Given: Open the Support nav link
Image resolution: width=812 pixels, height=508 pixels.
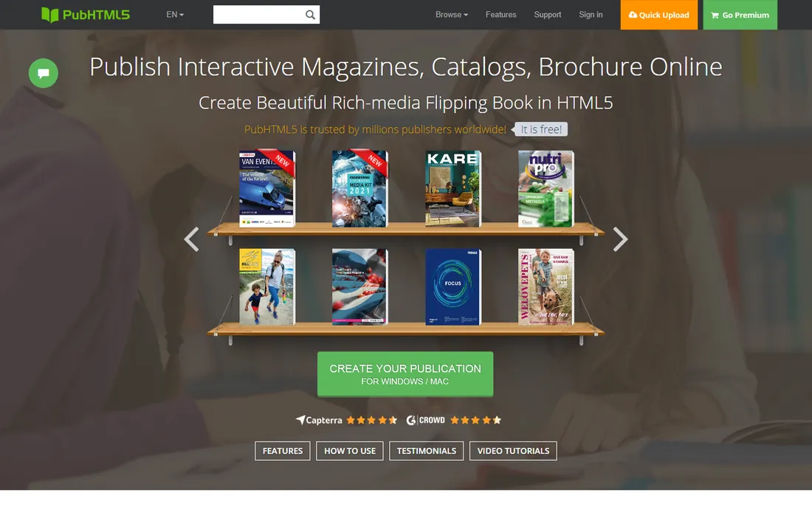Looking at the screenshot, I should (x=548, y=15).
